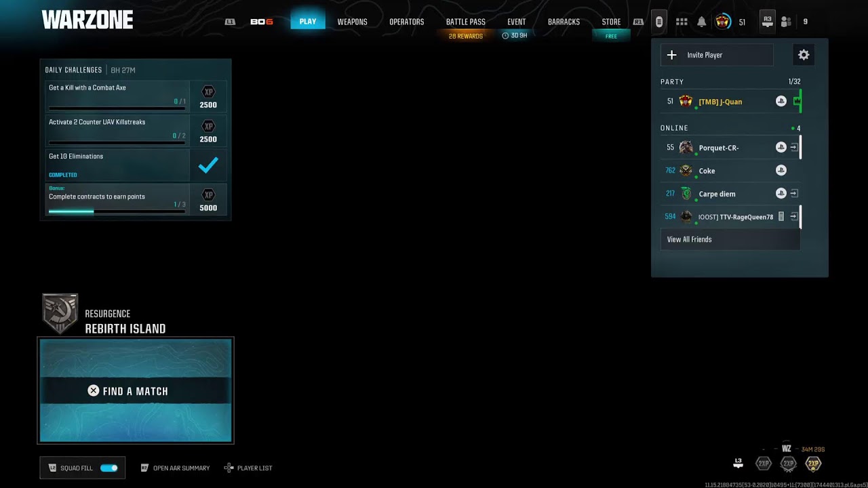The image size is (868, 488).
Task: Open the Store tab
Action: [611, 22]
